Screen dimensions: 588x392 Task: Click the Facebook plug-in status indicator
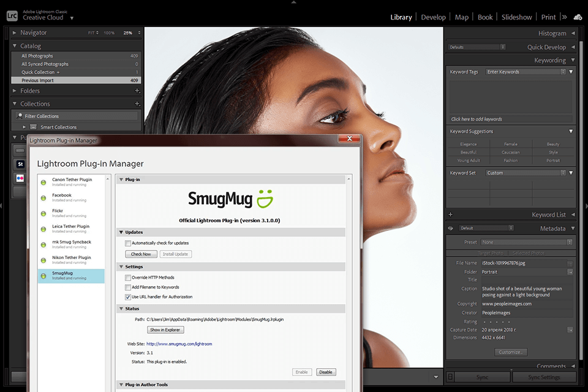pos(43,198)
